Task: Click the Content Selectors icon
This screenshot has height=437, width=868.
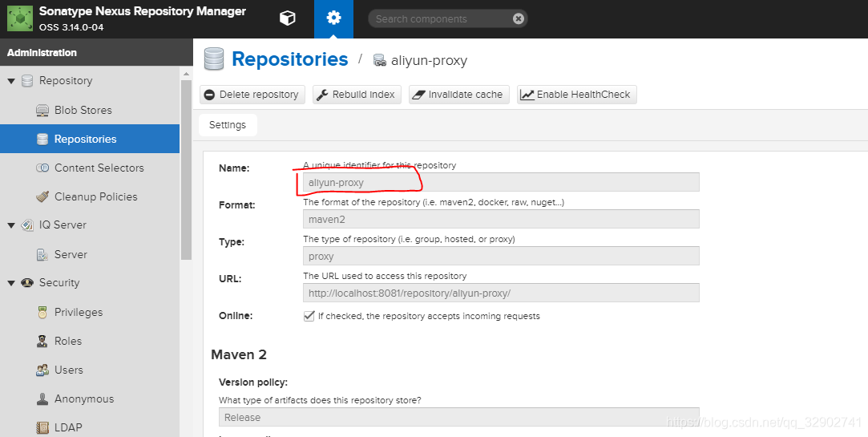Action: [x=42, y=168]
